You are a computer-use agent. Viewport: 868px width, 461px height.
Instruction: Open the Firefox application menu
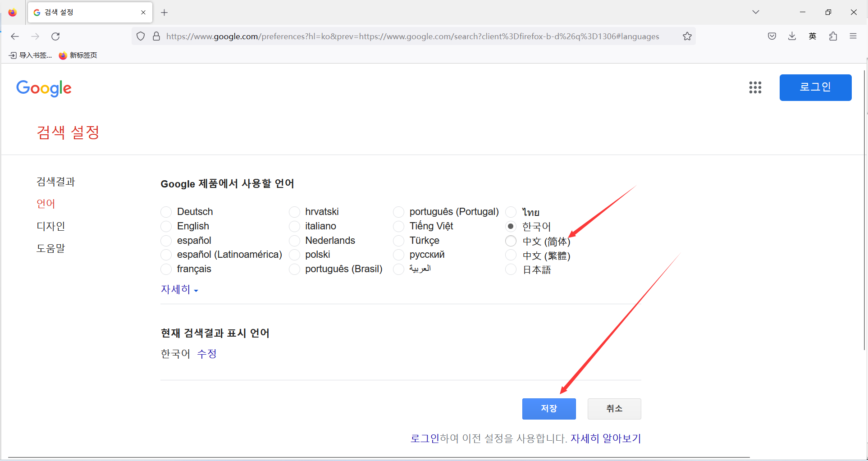853,37
